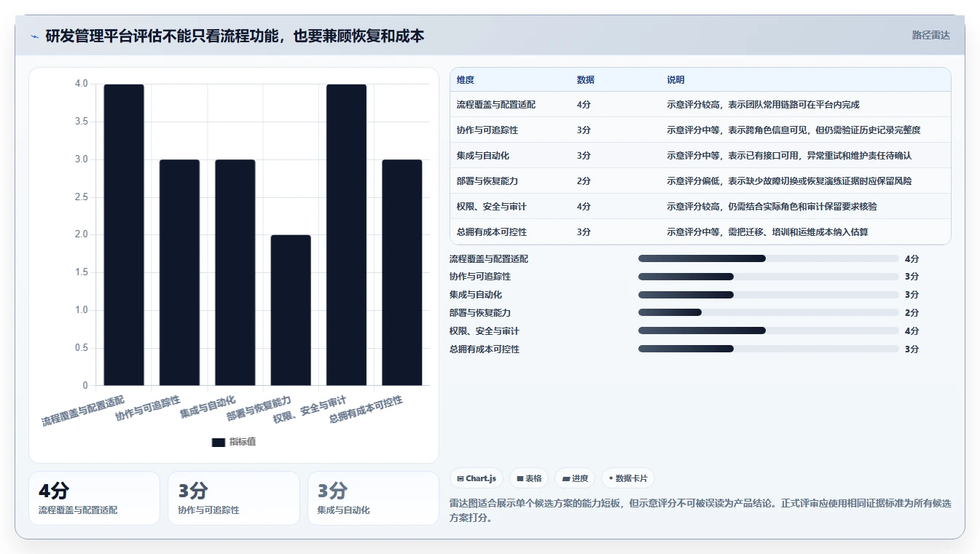
Task: Click 3分 in table row 总拥有成本可控性
Action: [x=584, y=232]
